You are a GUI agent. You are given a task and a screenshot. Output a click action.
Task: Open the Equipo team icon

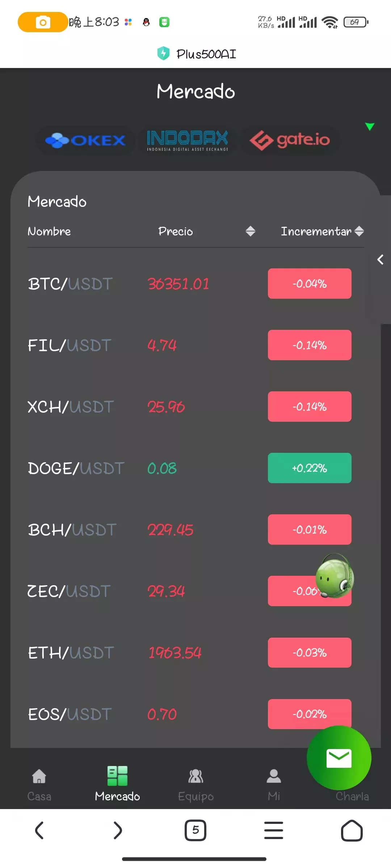(x=195, y=776)
